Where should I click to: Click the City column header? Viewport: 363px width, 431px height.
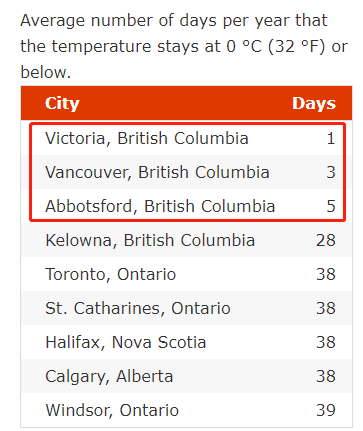pos(62,104)
